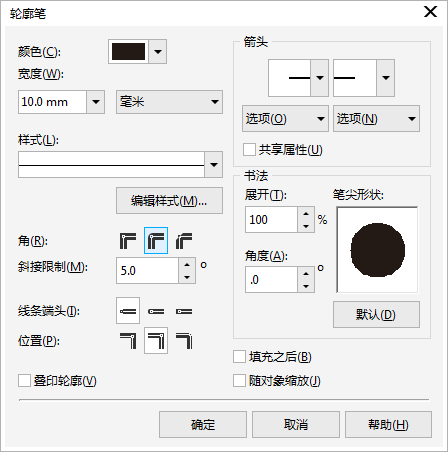The width and height of the screenshot is (448, 452).
Task: Open the start arrowhead dropdown
Action: 320,78
